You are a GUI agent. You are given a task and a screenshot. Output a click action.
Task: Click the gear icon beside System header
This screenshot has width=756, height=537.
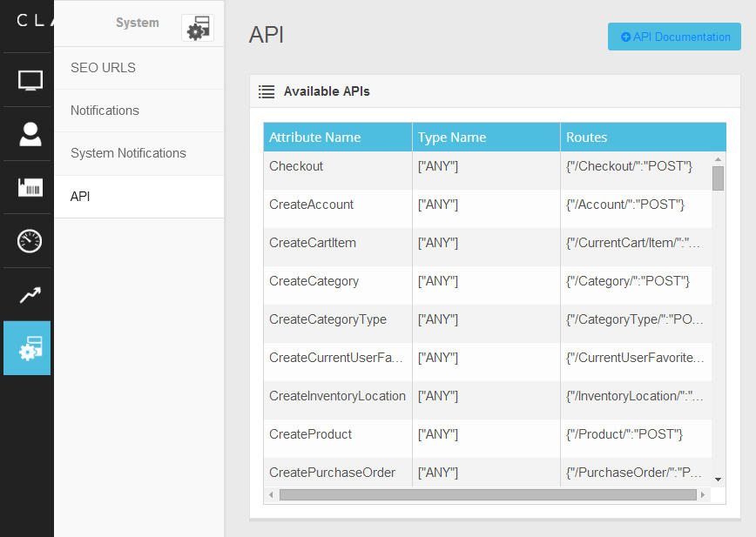(x=198, y=28)
